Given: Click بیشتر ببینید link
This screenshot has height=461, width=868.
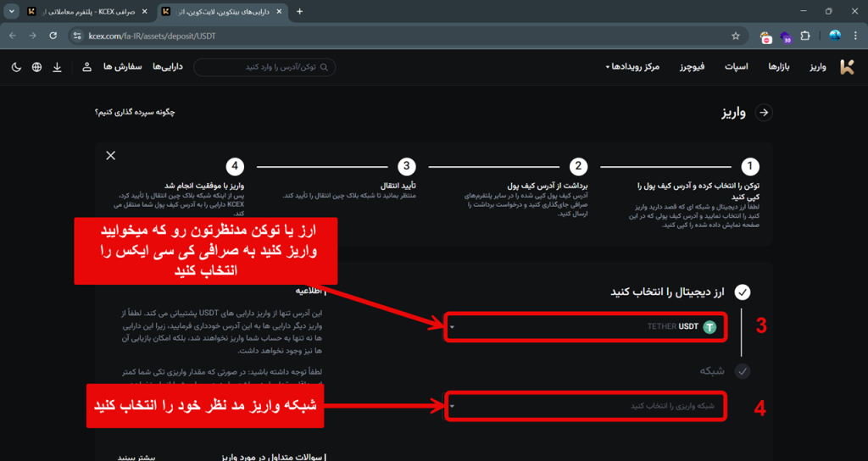Looking at the screenshot, I should 136,458.
